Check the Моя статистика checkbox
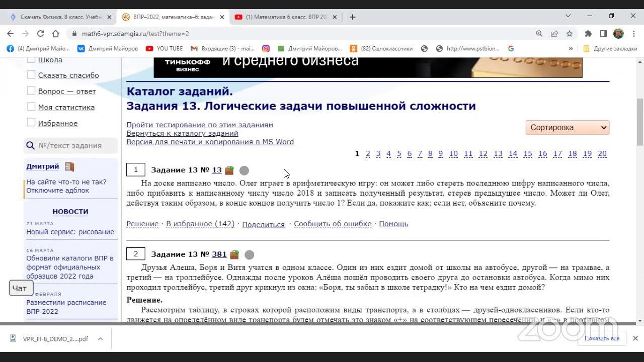The height and width of the screenshot is (362, 644). click(x=31, y=107)
